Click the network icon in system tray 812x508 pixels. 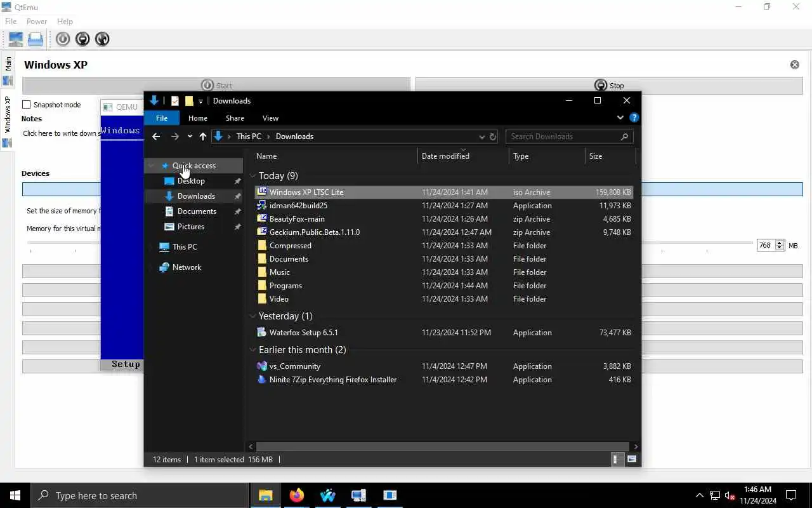tap(715, 496)
